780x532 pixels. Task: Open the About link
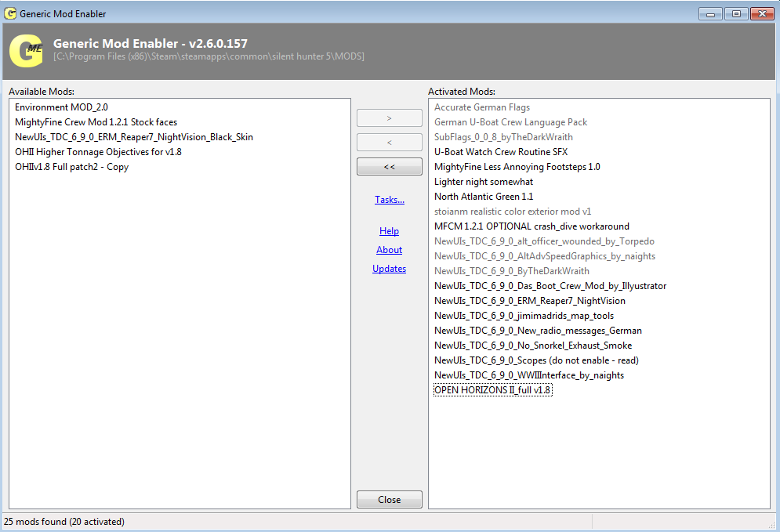tap(389, 250)
